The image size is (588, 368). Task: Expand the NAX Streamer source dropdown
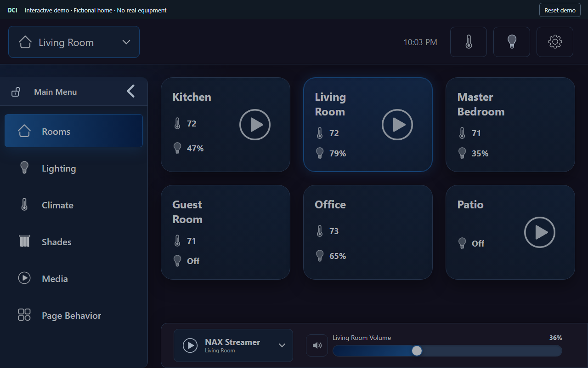tap(282, 345)
